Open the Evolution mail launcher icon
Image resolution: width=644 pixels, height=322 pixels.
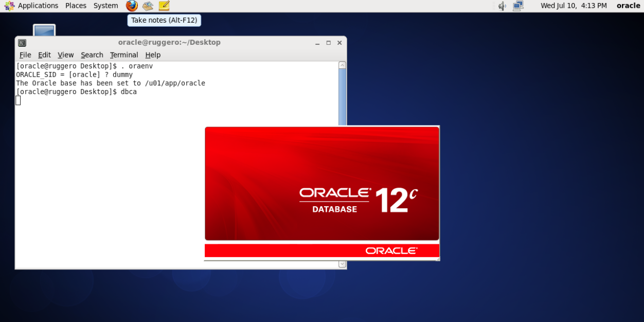click(148, 6)
